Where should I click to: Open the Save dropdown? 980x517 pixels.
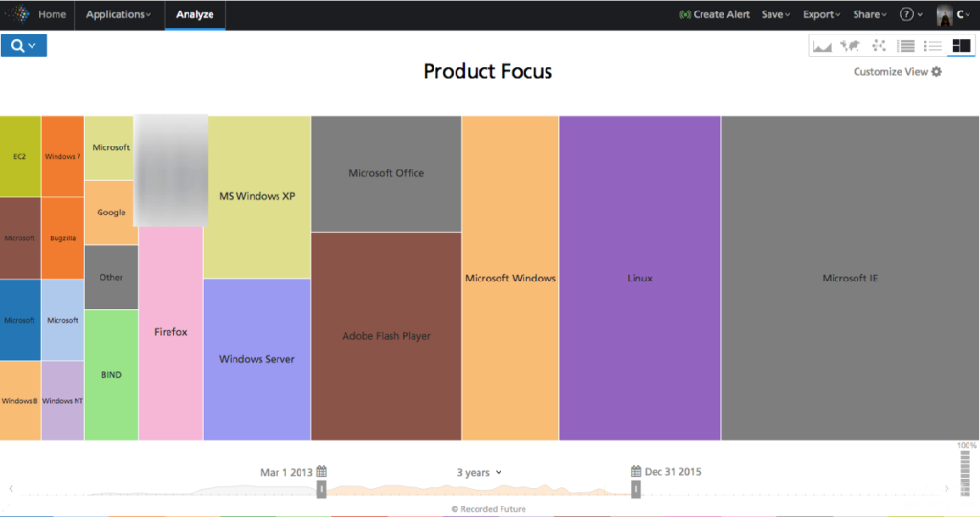(775, 14)
